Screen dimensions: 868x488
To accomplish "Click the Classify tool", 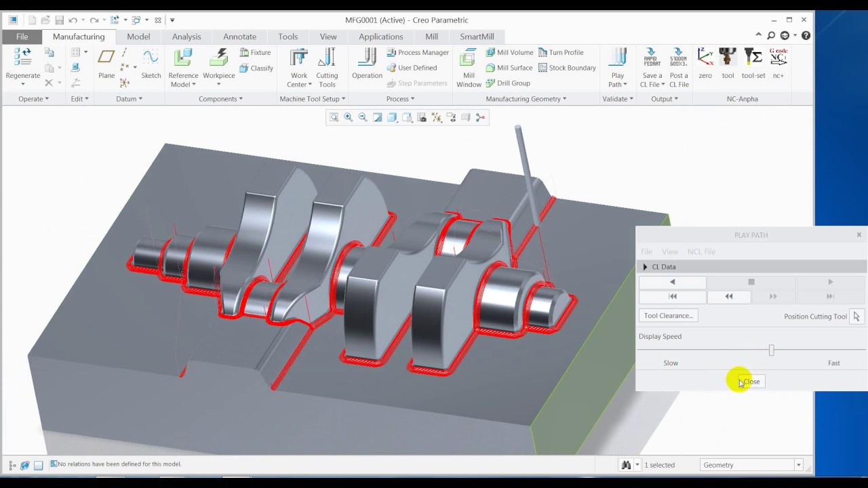I will [x=256, y=68].
